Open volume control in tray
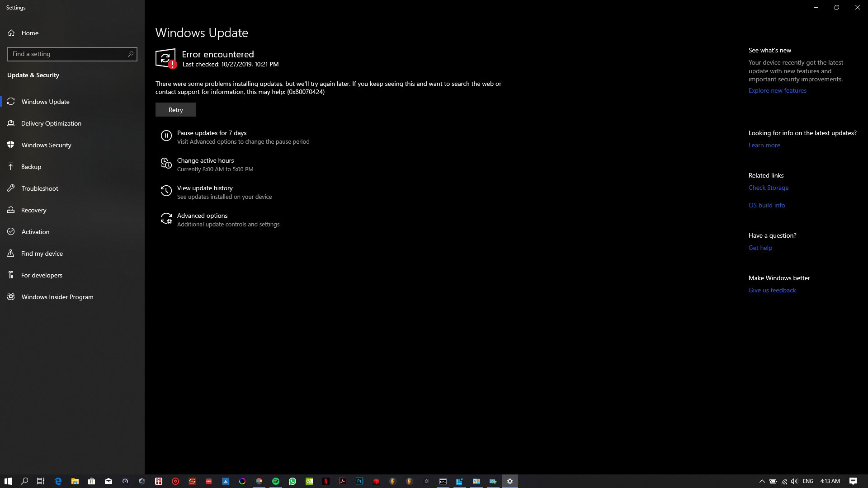The image size is (868, 488). click(794, 481)
